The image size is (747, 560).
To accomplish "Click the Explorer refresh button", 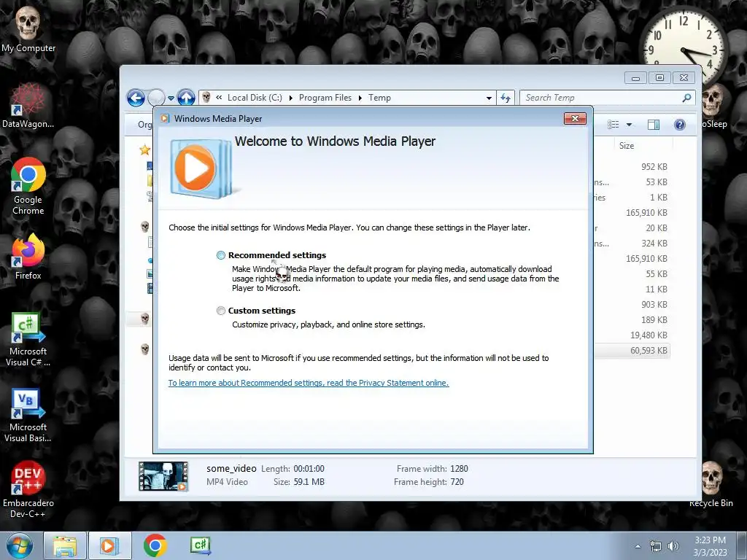I will (x=506, y=98).
